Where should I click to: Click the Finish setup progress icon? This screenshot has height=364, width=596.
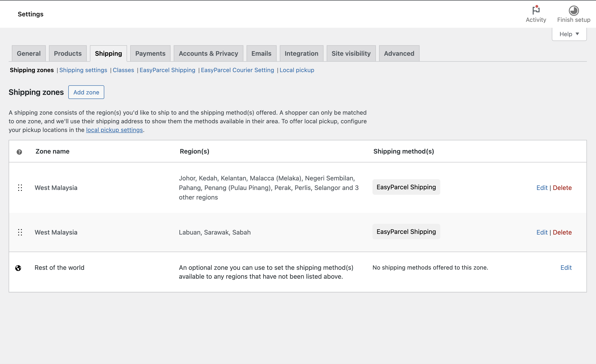pos(573,10)
